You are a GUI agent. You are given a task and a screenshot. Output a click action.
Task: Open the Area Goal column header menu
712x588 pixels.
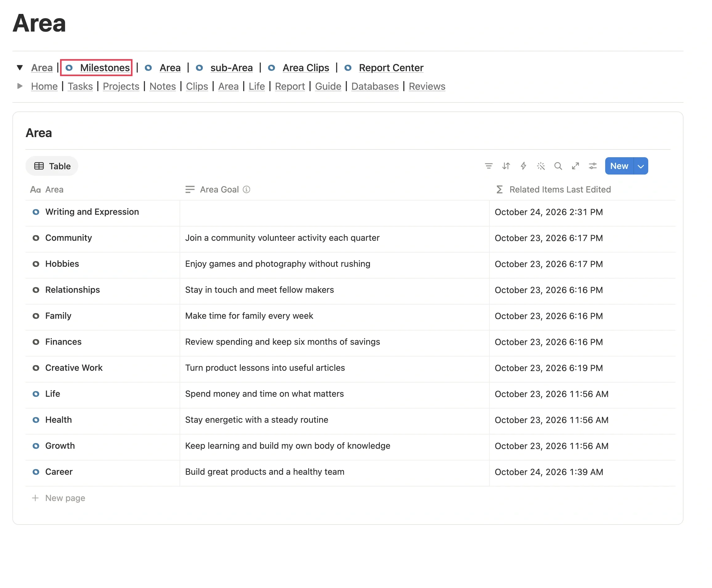(335, 189)
